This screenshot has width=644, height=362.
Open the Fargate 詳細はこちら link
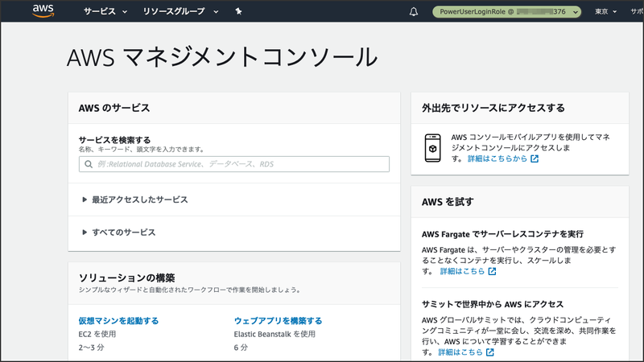point(462,271)
